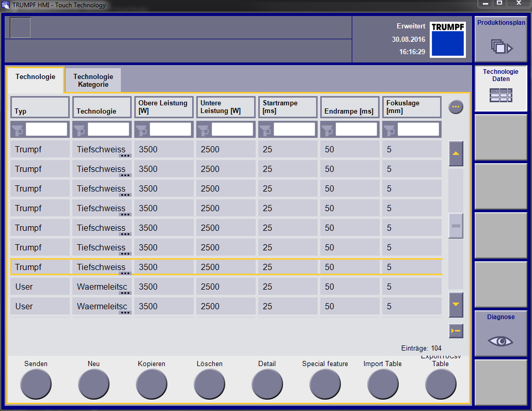Click the Startrampe column filter funnel

(x=265, y=130)
